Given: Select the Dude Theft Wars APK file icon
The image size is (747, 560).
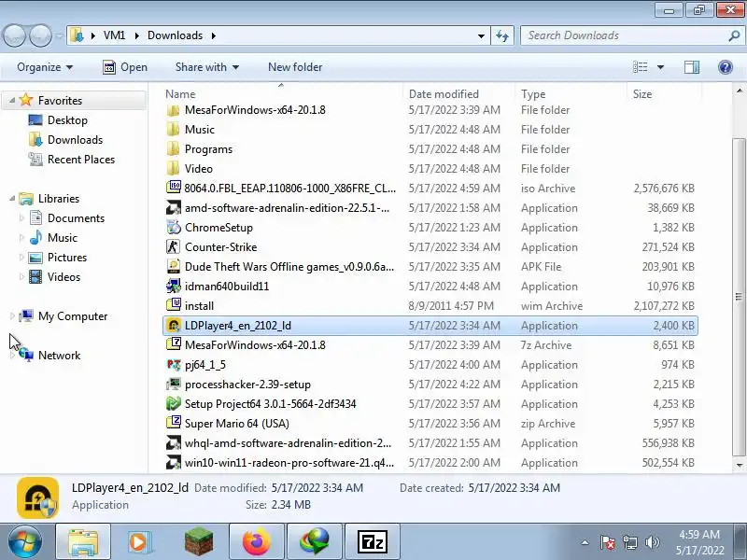Looking at the screenshot, I should [174, 267].
